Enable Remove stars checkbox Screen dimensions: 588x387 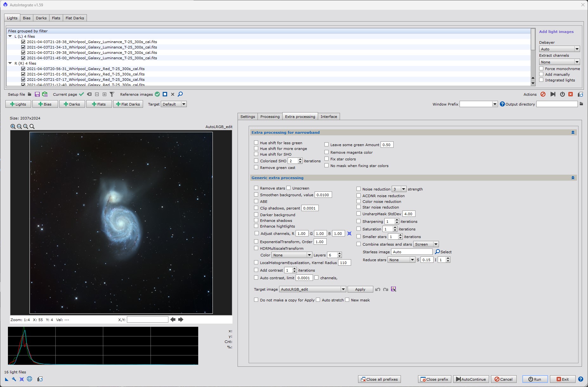click(x=256, y=188)
